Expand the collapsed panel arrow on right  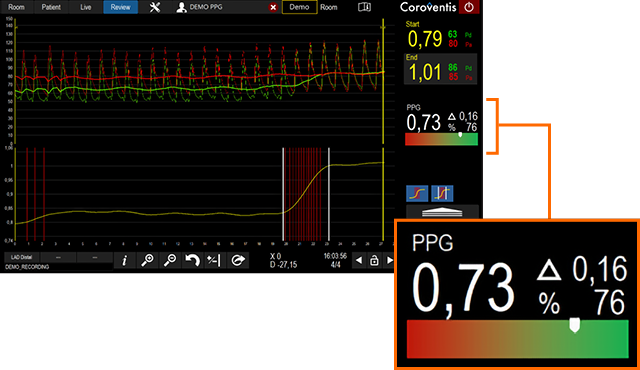click(x=442, y=212)
